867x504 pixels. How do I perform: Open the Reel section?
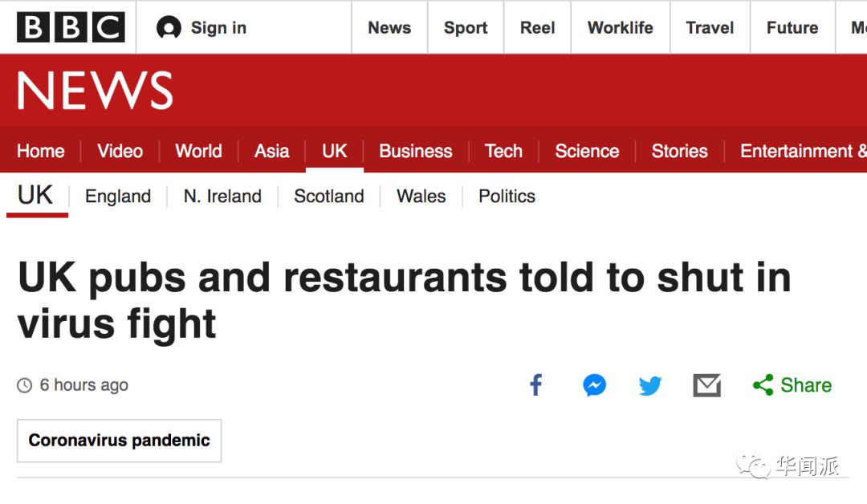[537, 28]
